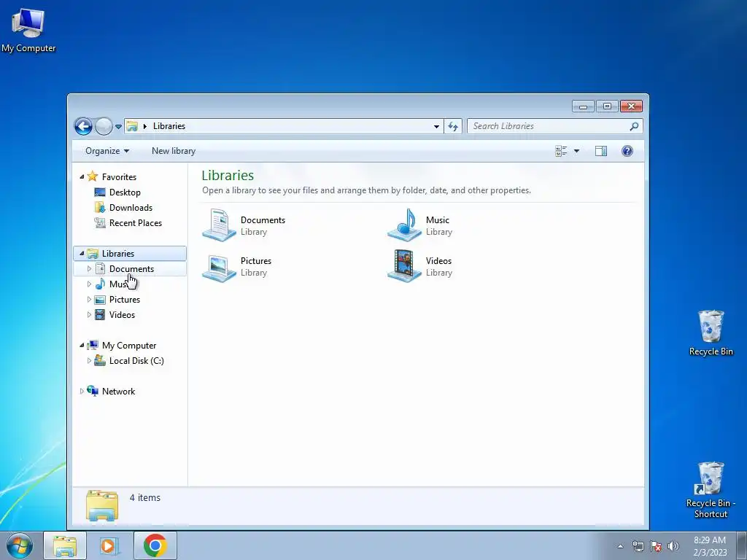
Task: Open the view options dropdown arrow
Action: pos(576,151)
